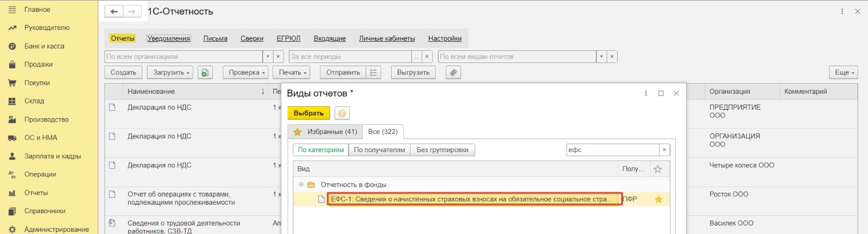The height and width of the screenshot is (234, 868).
Task: Open the Загрузить dropdown button
Action: click(x=170, y=72)
